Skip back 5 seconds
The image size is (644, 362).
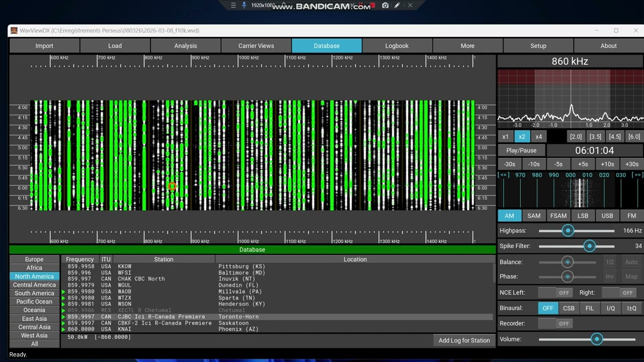558,164
